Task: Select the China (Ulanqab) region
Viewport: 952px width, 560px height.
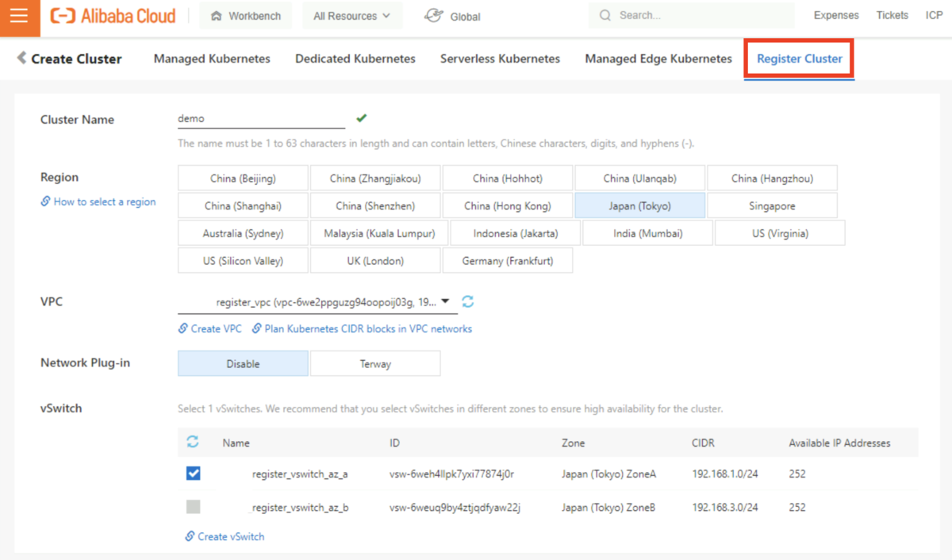Action: [639, 178]
